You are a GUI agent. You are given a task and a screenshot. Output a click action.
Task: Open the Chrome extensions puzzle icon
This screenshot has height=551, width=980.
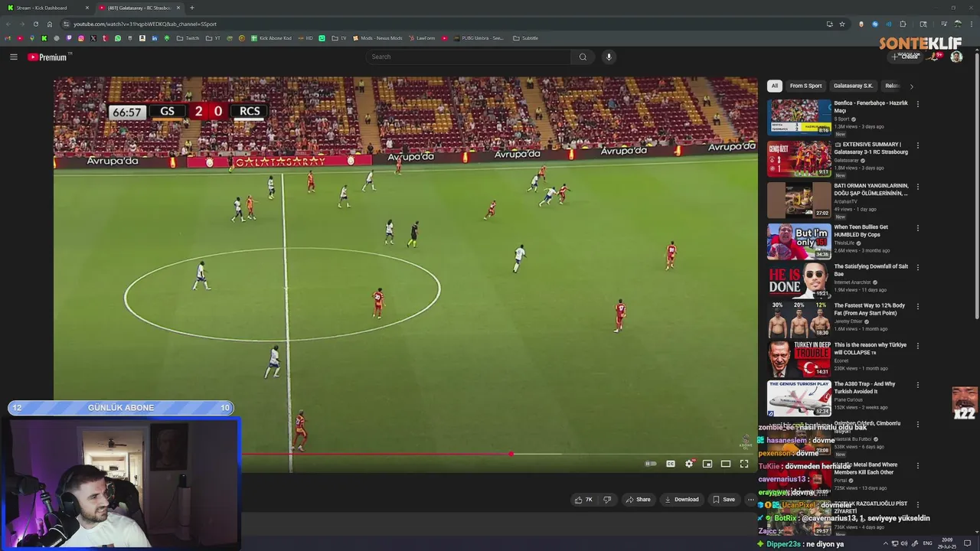point(903,24)
